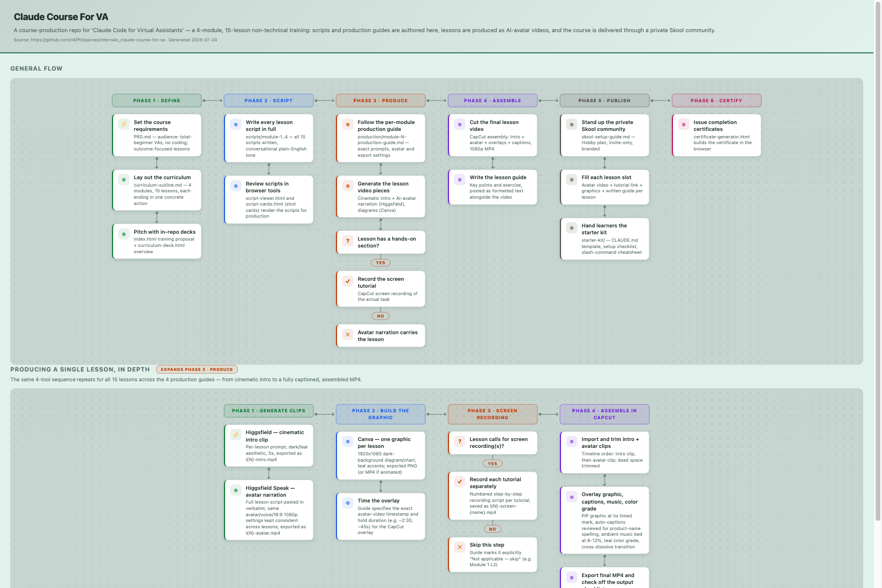Screen dimensions: 882x588
Task: Click the question mark icon on Lesson has a hands-on section
Action: coord(347,241)
